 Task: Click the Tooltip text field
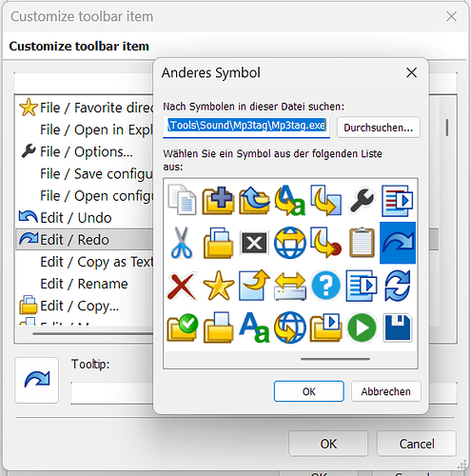pos(111,393)
